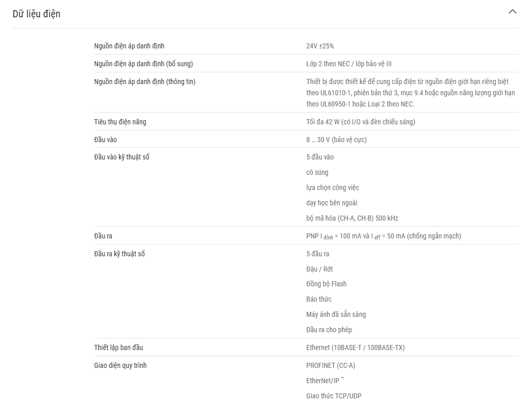
Task: Select the Tối đa 42 W value
Action: 360,122
